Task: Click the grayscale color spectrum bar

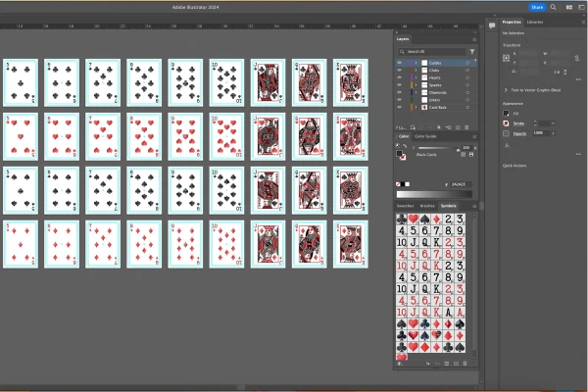Action: (x=434, y=194)
